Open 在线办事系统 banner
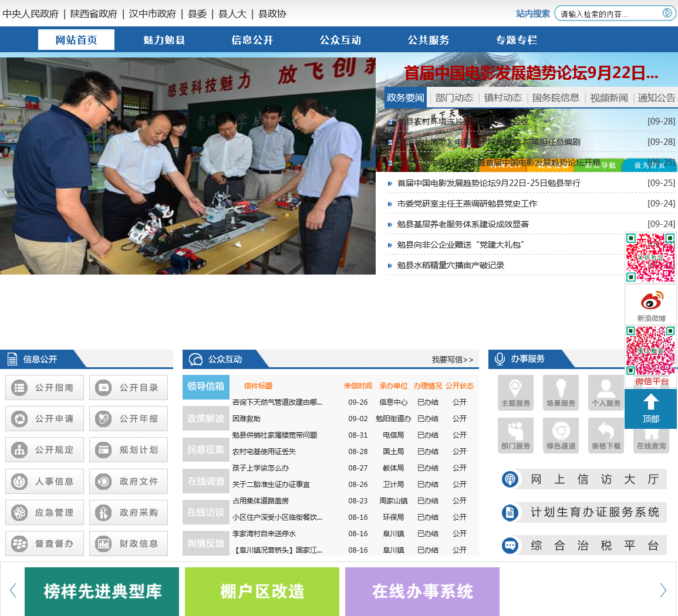678x616 pixels. (422, 591)
